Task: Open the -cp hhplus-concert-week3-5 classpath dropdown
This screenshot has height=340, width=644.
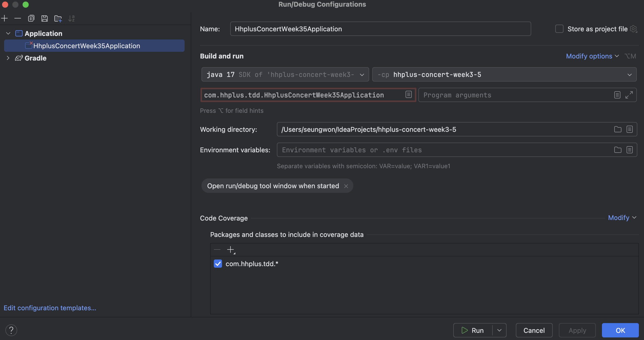Action: [x=629, y=75]
